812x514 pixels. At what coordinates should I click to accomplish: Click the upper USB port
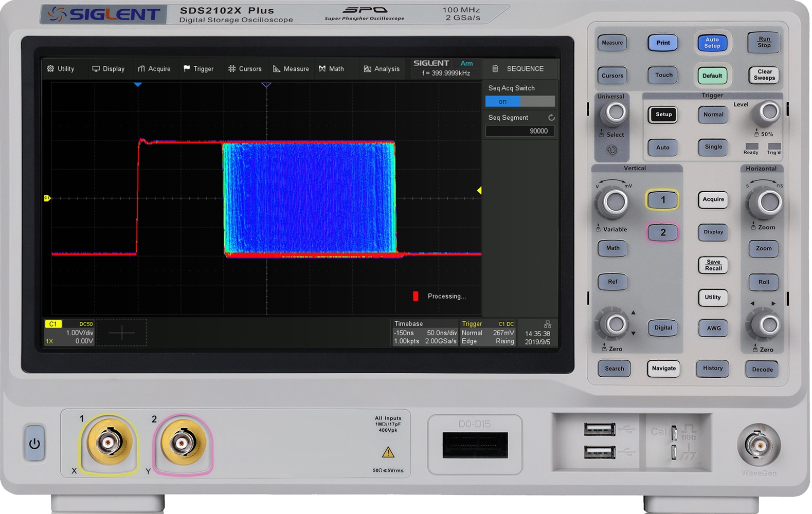coord(600,429)
